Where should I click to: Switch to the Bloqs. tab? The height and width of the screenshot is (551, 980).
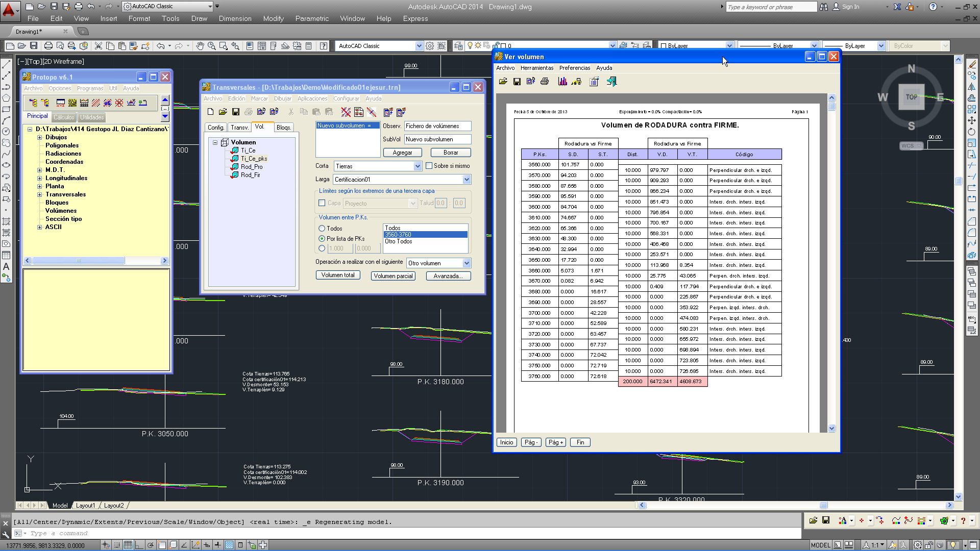pos(284,128)
